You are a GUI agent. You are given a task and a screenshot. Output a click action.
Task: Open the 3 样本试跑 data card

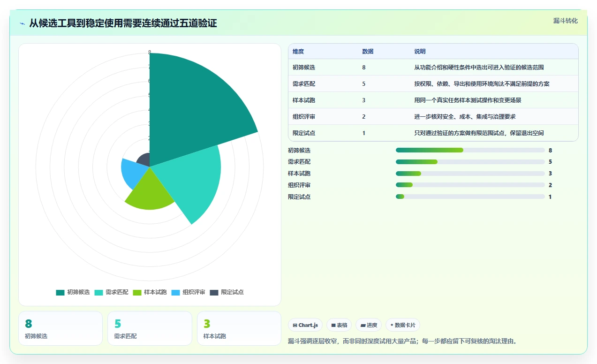[239, 328]
